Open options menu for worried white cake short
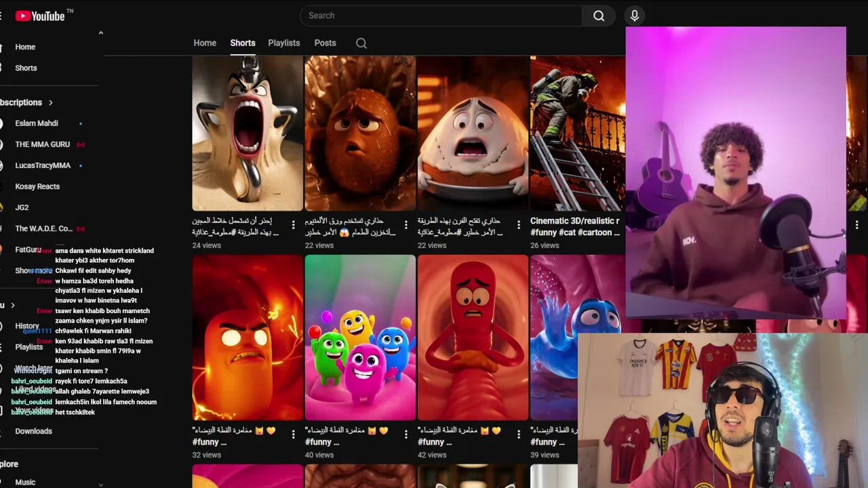Viewport: 868px width, 488px height. click(519, 225)
